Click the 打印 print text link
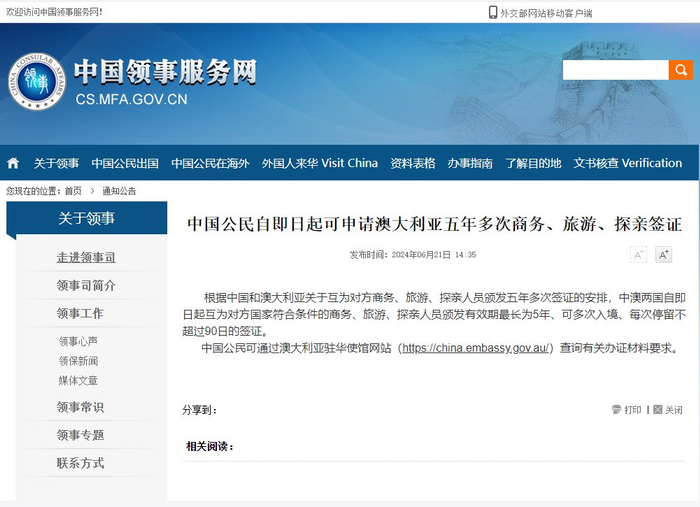This screenshot has width=700, height=507. coord(633,410)
